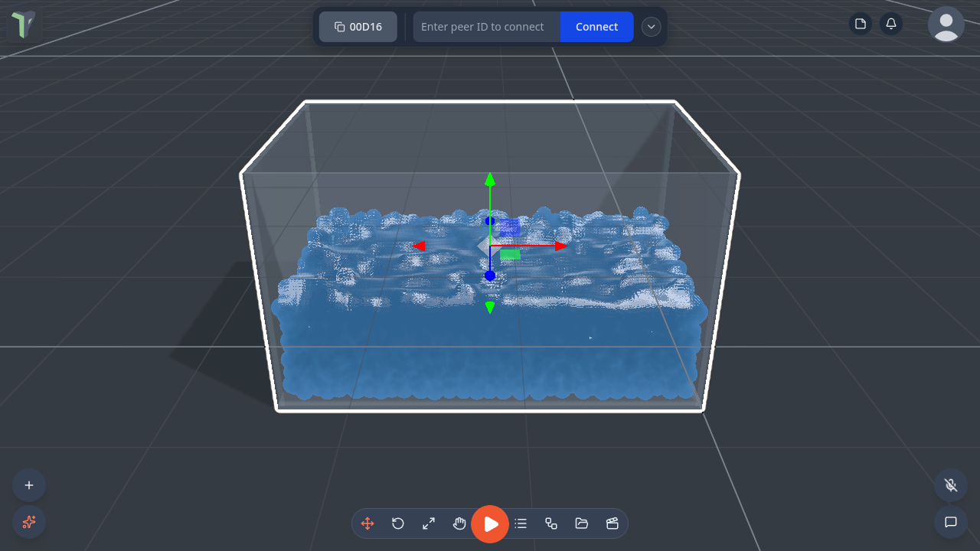Viewport: 980px width, 551px height.
Task: Open the user profile avatar
Action: pyautogui.click(x=946, y=24)
